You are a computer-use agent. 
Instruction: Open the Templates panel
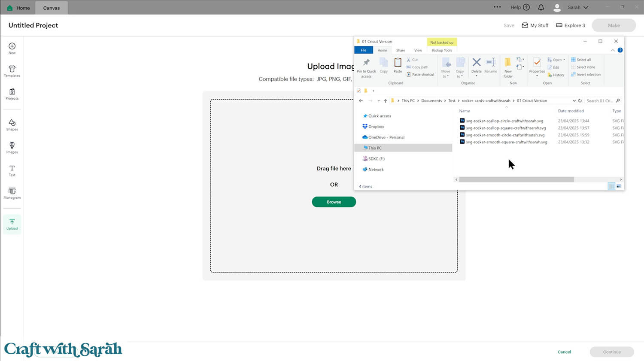(x=12, y=71)
